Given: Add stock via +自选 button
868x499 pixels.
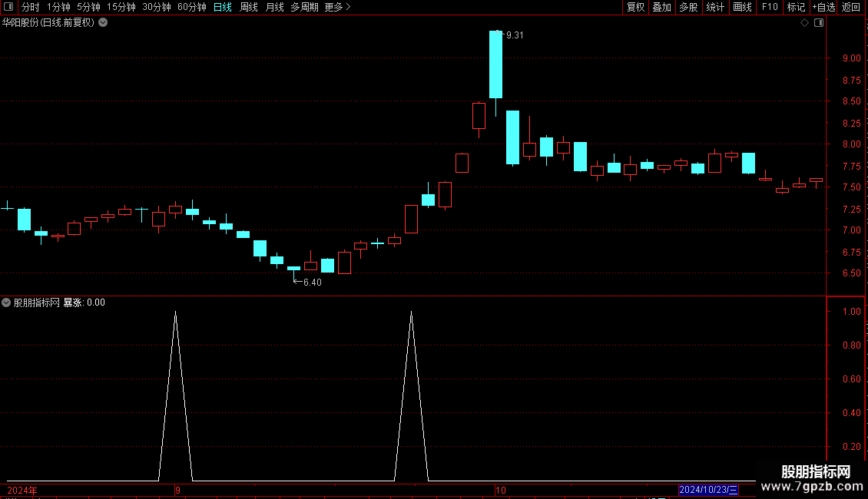Looking at the screenshot, I should [x=823, y=7].
